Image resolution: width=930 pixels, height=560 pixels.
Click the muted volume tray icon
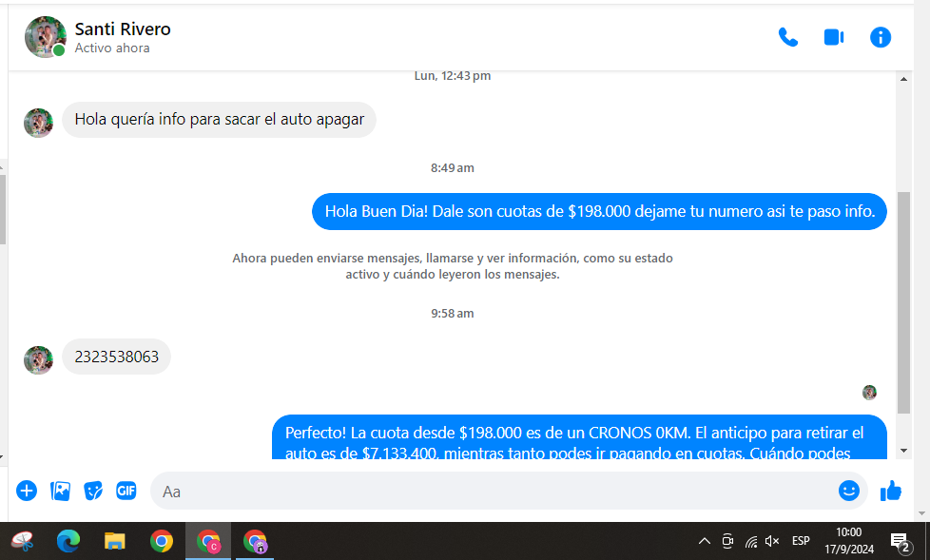[772, 541]
